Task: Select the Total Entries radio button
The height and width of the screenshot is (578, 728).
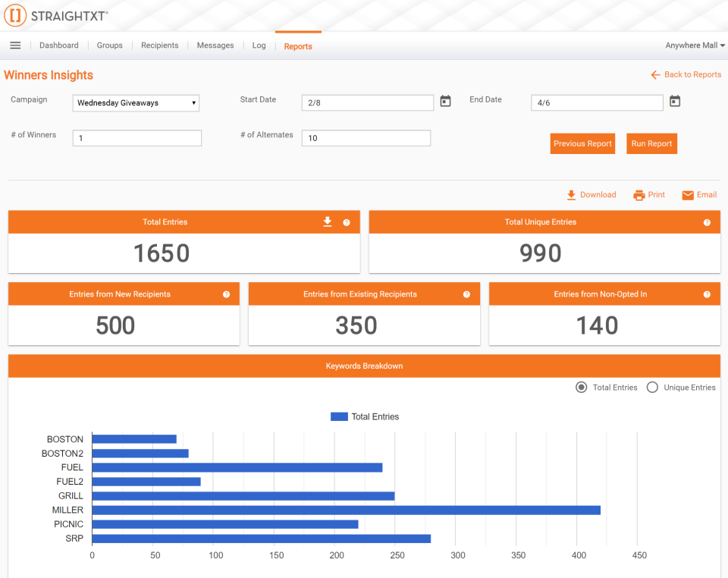Action: [581, 387]
